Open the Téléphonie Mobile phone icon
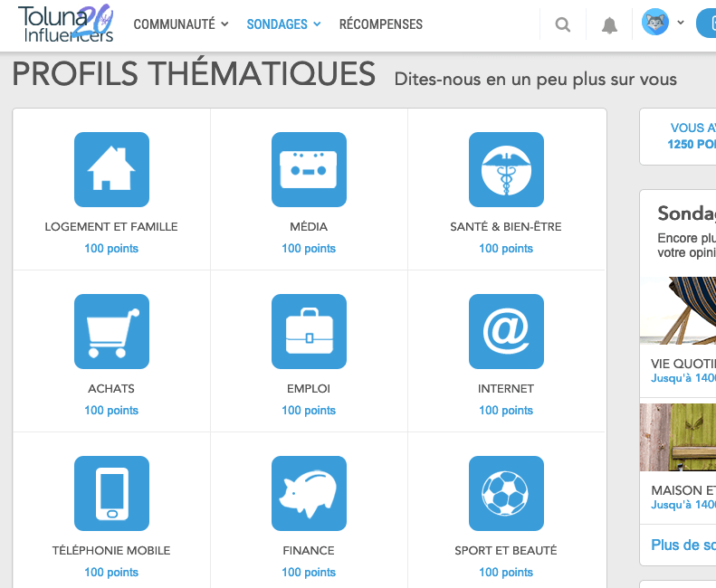 pyautogui.click(x=111, y=493)
